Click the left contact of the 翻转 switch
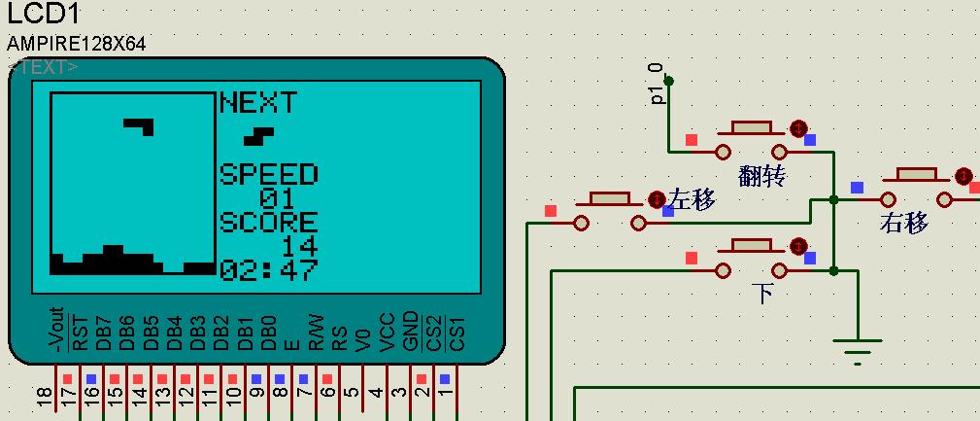 tap(724, 152)
